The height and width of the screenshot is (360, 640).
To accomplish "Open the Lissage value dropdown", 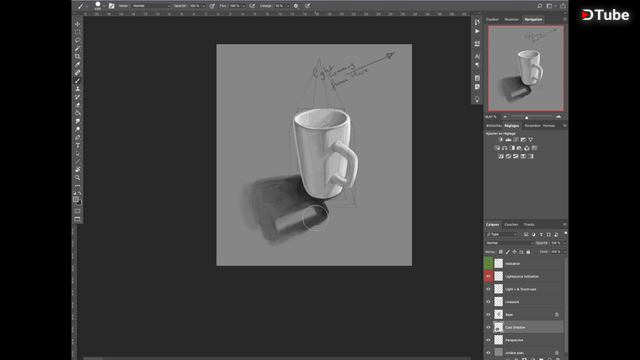I will tap(288, 6).
